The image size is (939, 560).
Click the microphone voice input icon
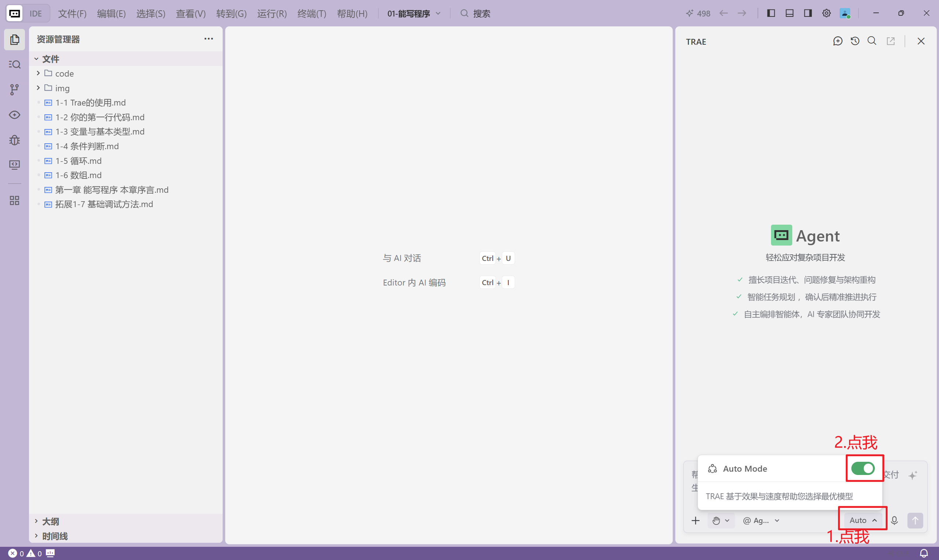pos(895,521)
